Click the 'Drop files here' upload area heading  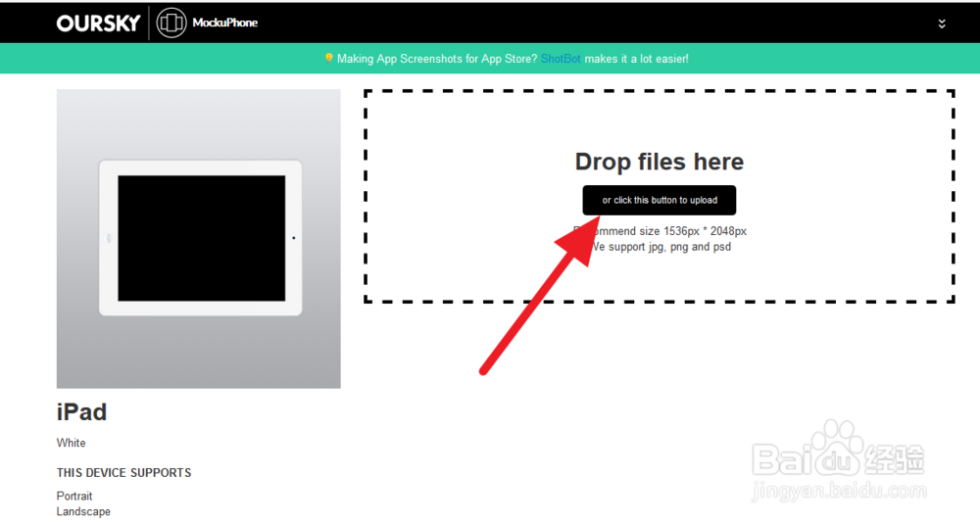(660, 162)
